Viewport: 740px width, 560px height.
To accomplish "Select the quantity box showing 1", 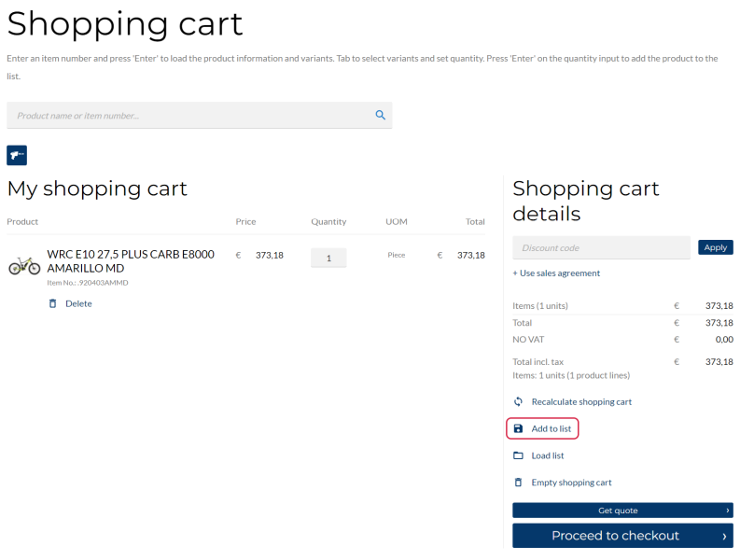I will pos(328,258).
